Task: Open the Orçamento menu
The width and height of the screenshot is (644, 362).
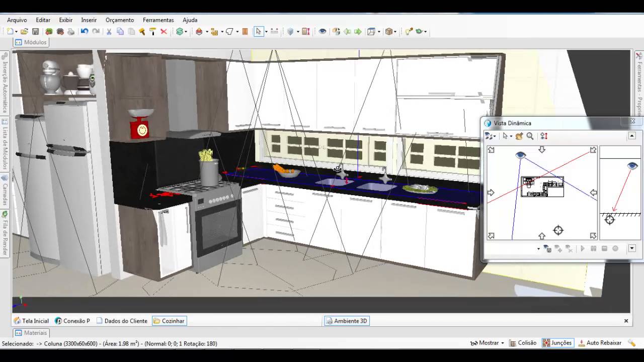Action: pos(120,20)
